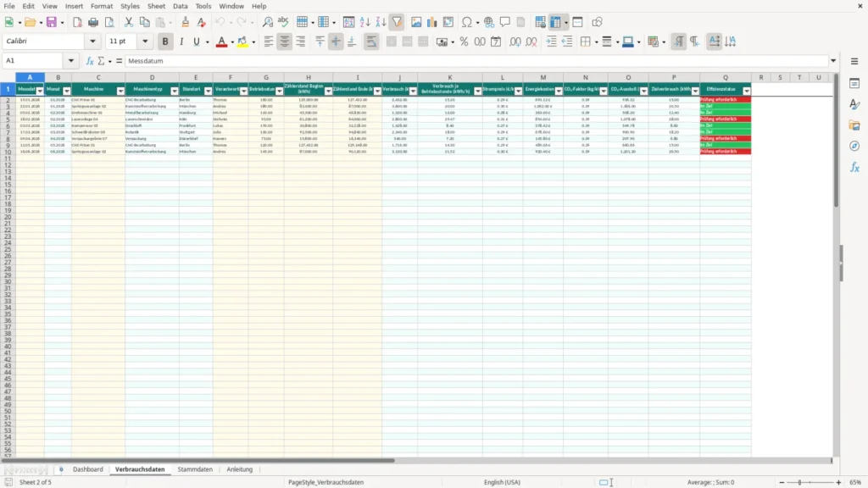The width and height of the screenshot is (868, 488).
Task: Format the cell as percent
Action: point(464,42)
